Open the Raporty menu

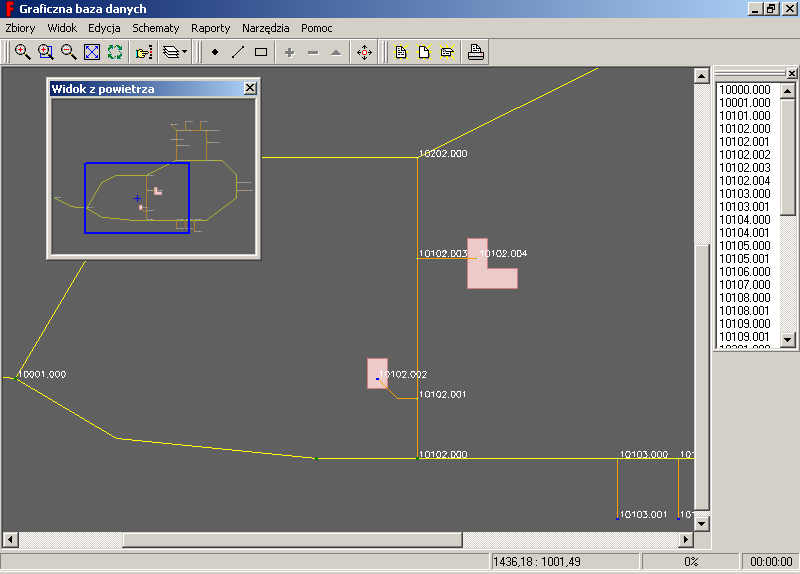tap(210, 28)
